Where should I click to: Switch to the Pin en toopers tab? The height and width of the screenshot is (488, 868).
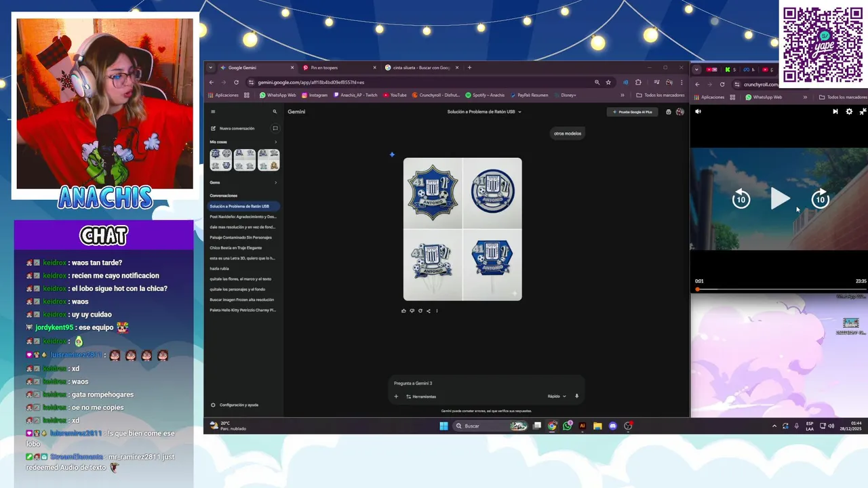[339, 68]
